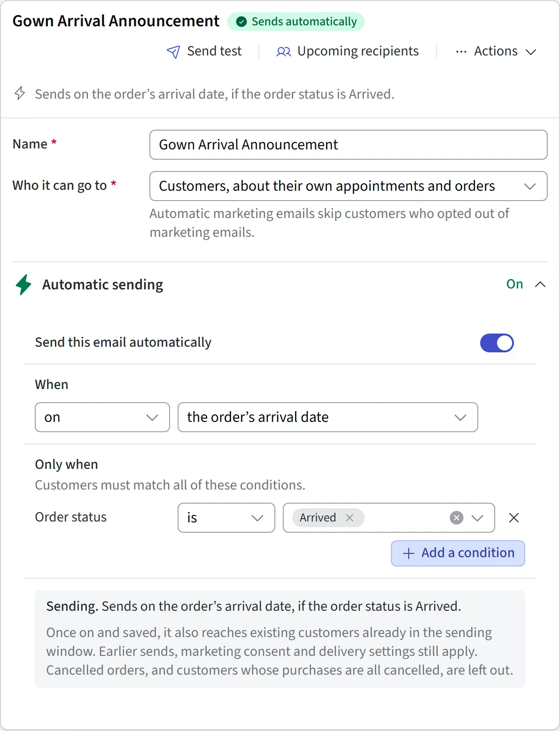The image size is (560, 731).
Task: Open the order's arrival date dropdown
Action: (328, 417)
